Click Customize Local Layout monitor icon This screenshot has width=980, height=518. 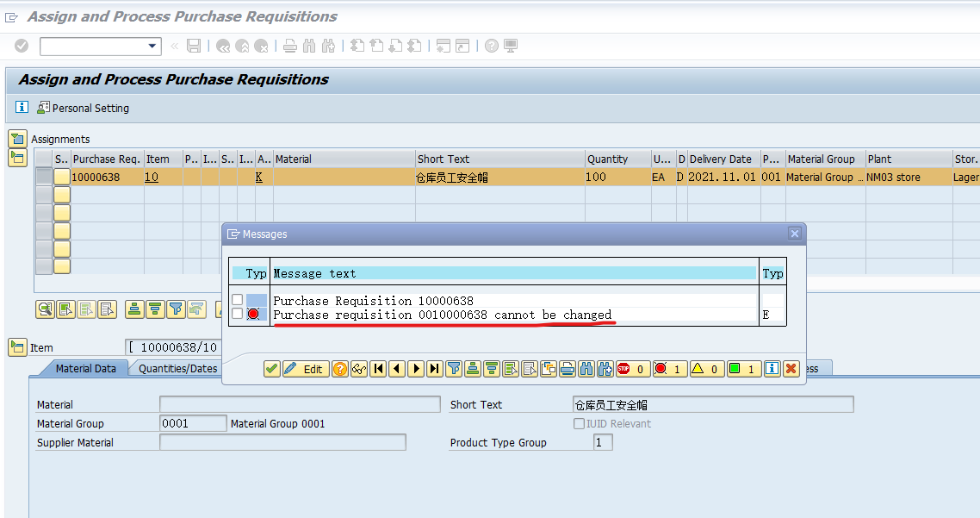511,46
